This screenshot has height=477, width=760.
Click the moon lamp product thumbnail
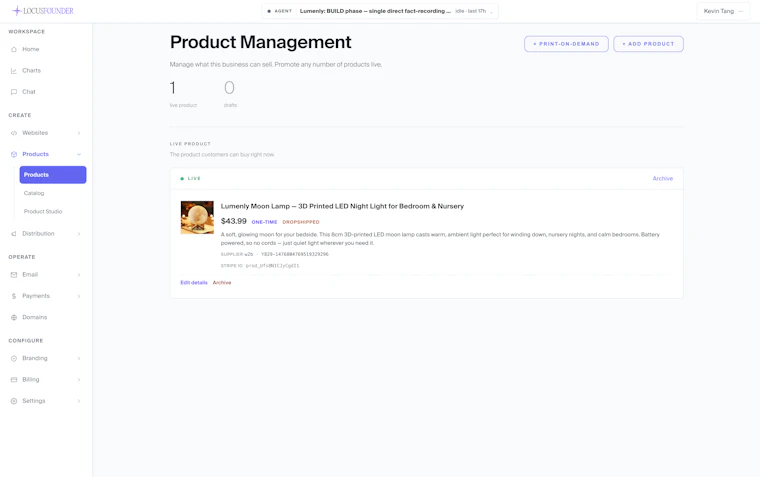pos(197,218)
